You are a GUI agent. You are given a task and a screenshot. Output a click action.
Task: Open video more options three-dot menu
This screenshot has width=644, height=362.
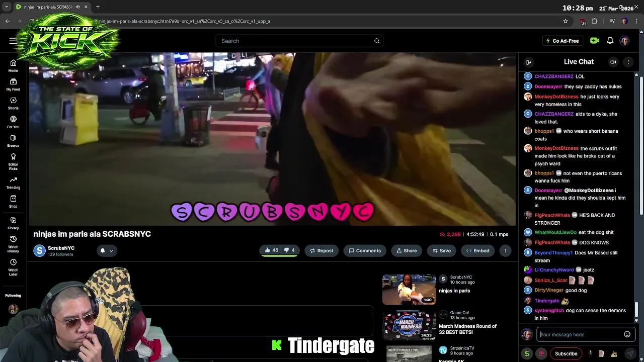click(x=505, y=250)
